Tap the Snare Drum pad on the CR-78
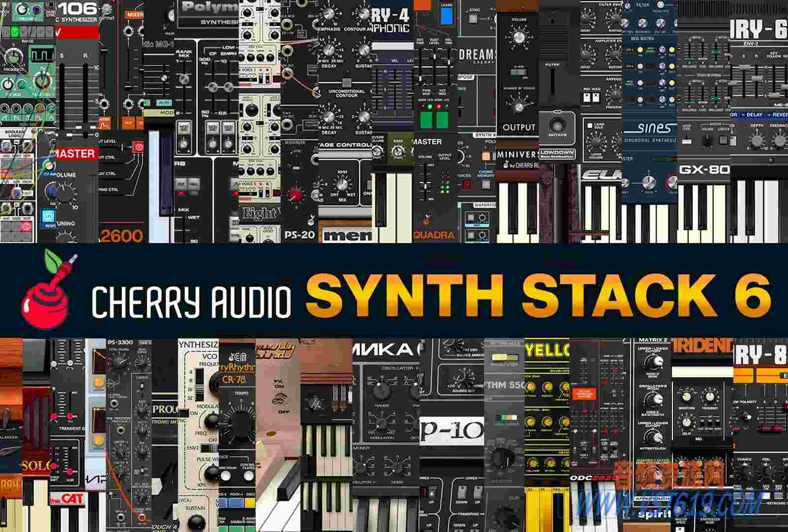This screenshot has height=532, width=788. 226,476
